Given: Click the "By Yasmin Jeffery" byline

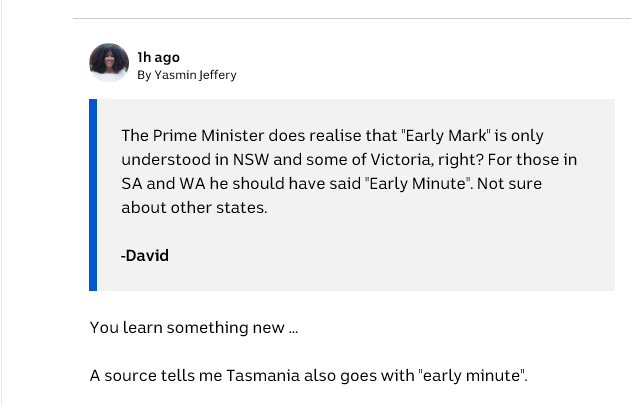Looking at the screenshot, I should click(x=187, y=75).
